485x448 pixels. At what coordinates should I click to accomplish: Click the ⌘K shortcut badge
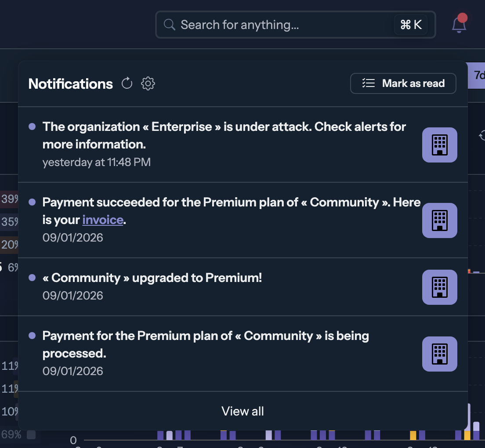point(411,25)
